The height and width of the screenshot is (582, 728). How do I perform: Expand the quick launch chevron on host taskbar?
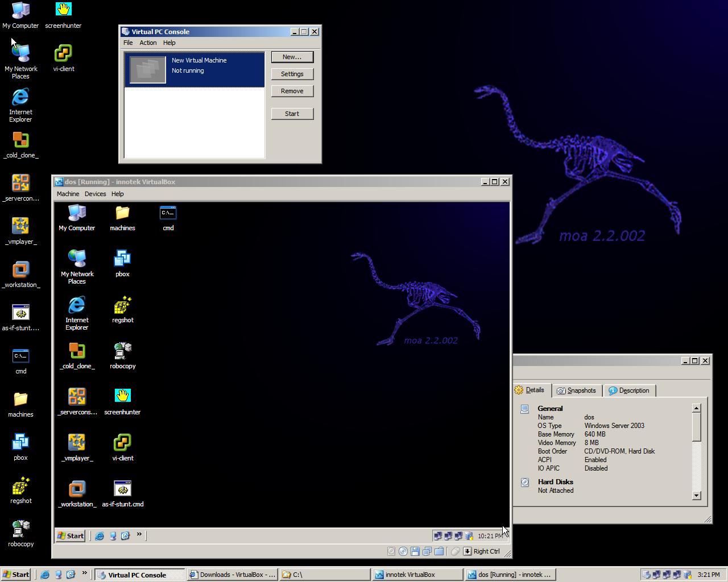click(84, 573)
